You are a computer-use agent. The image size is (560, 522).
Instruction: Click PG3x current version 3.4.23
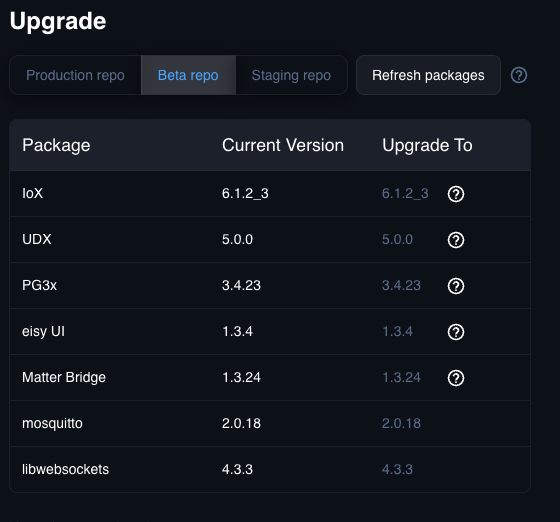click(241, 286)
